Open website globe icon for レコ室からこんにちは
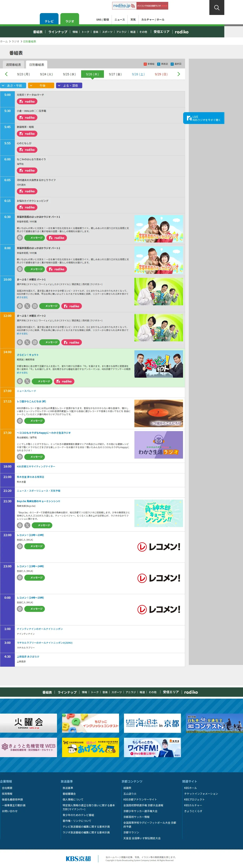 (20, 421)
